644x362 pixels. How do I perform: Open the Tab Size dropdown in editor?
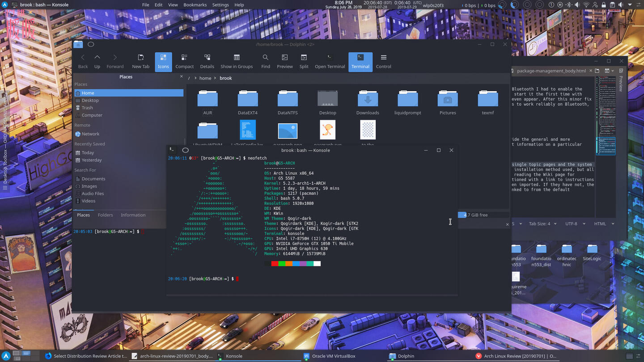pyautogui.click(x=542, y=223)
